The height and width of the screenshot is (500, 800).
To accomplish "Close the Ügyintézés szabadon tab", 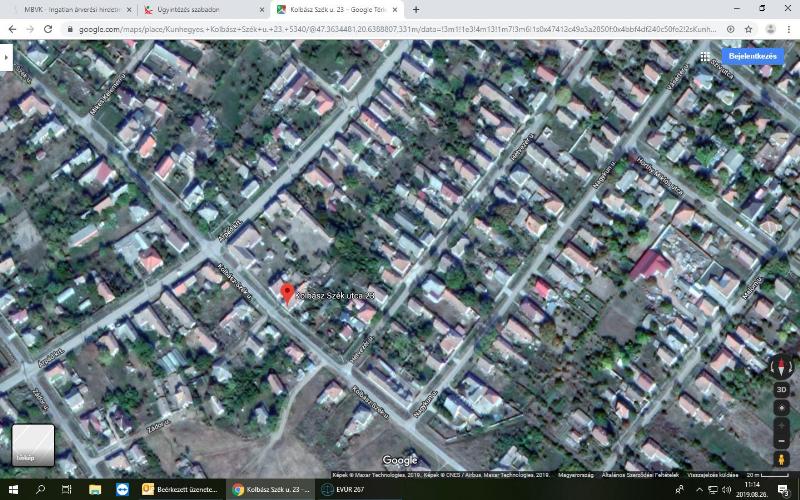I will tap(262, 10).
